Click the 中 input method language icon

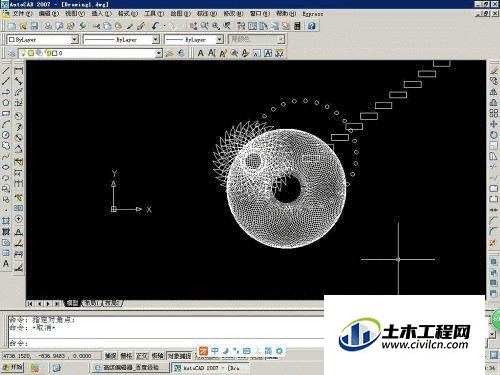tap(215, 351)
